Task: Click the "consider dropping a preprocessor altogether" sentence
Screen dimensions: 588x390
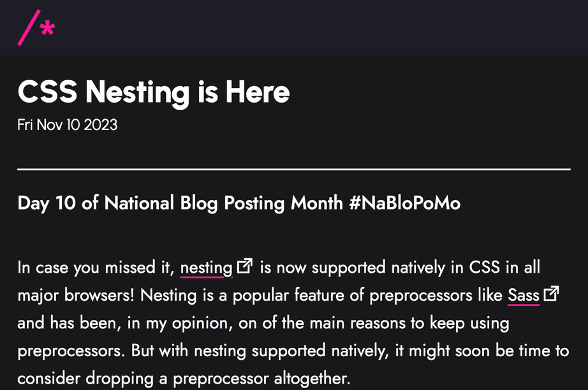Action: (184, 379)
